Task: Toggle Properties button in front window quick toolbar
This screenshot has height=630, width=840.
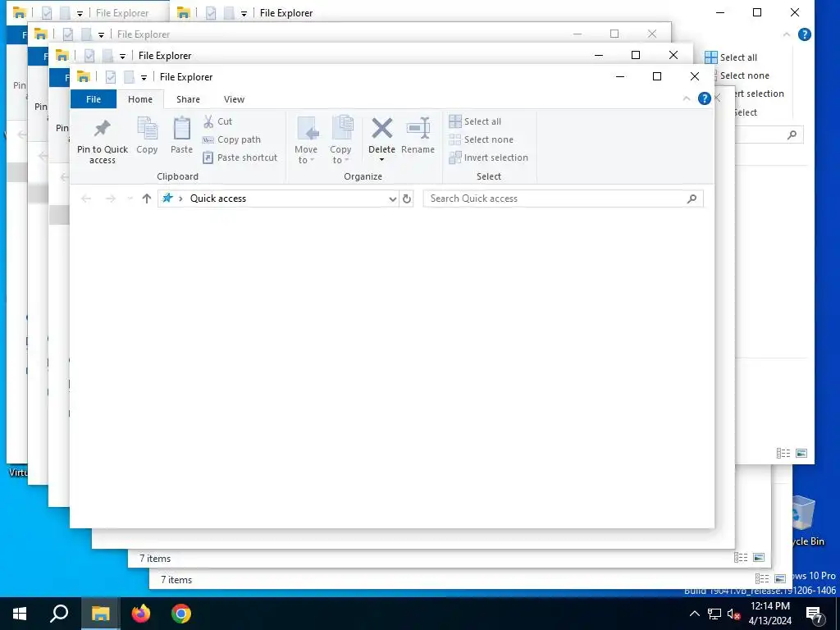Action: (111, 77)
